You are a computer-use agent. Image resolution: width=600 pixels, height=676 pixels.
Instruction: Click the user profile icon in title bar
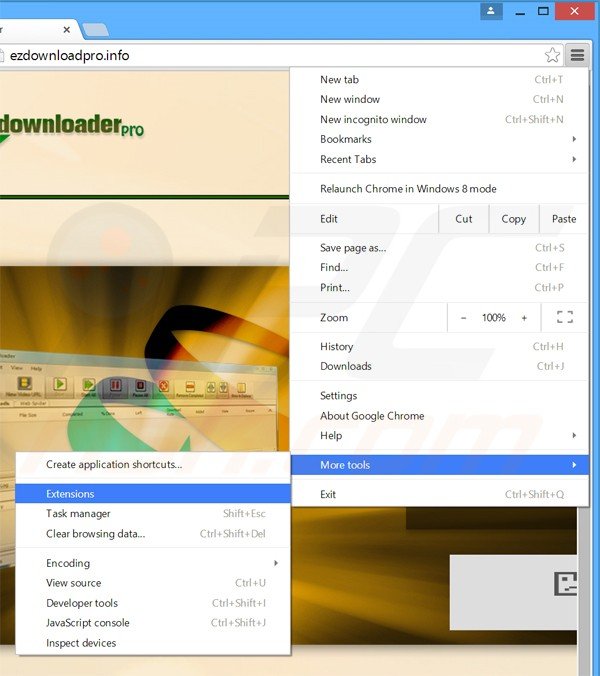coord(491,11)
